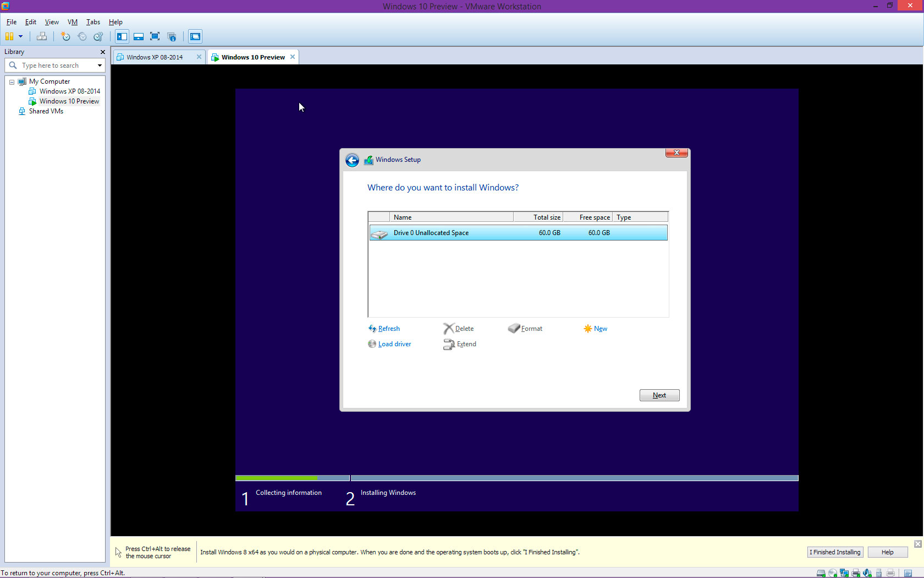Click the sound card status icon
This screenshot has height=578, width=924.
pos(867,573)
